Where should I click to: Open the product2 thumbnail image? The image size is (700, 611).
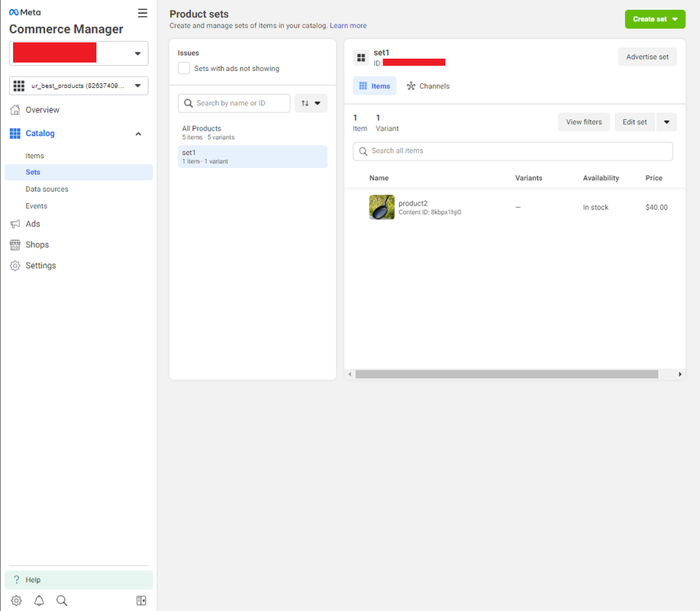pyautogui.click(x=382, y=207)
